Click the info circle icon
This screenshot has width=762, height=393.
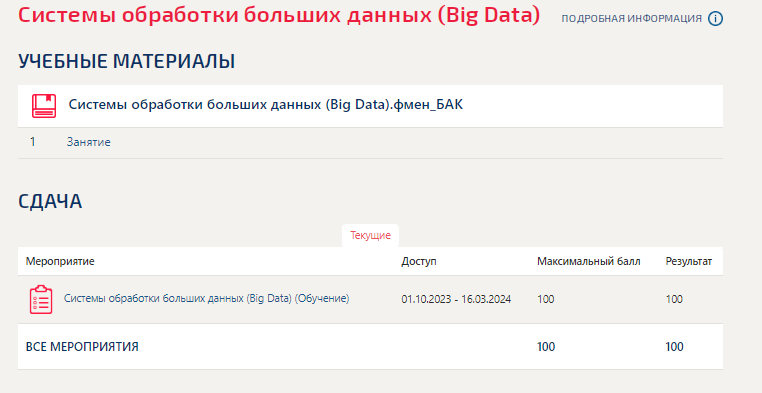point(715,19)
